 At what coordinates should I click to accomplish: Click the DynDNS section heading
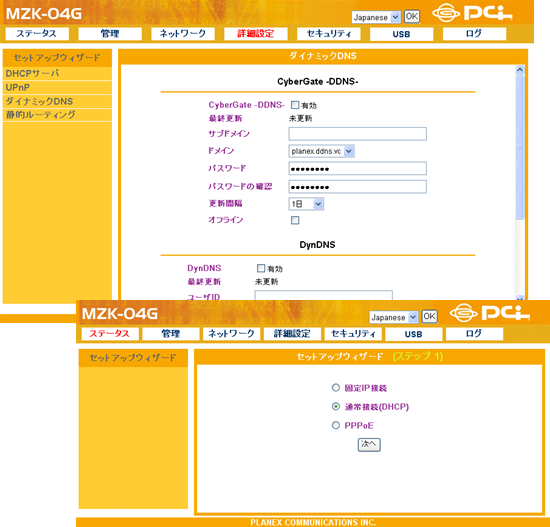click(317, 245)
